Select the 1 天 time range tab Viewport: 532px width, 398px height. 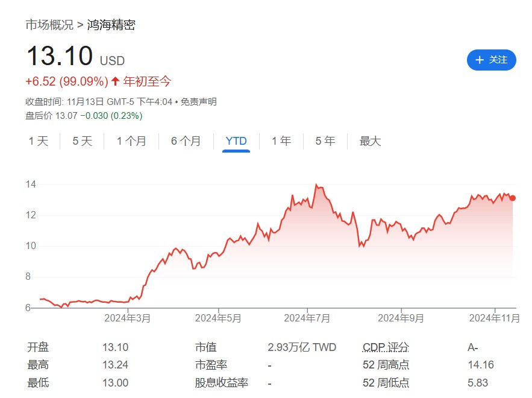click(39, 141)
